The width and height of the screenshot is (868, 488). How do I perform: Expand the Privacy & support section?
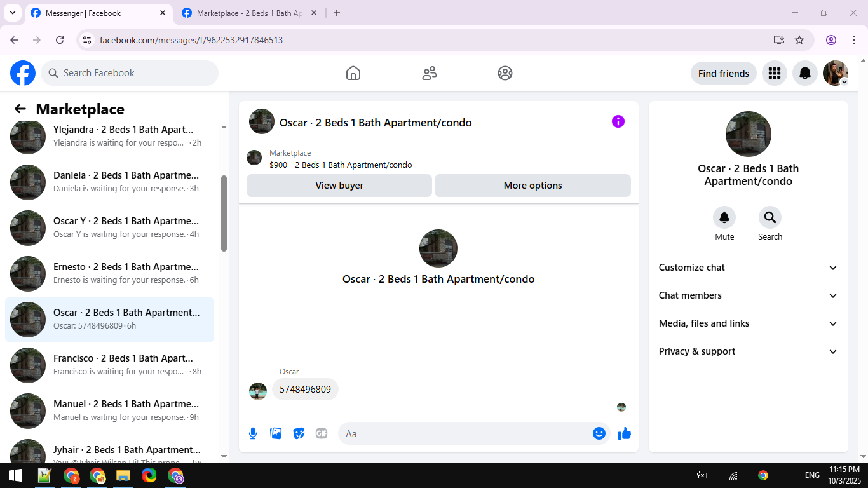pos(749,351)
